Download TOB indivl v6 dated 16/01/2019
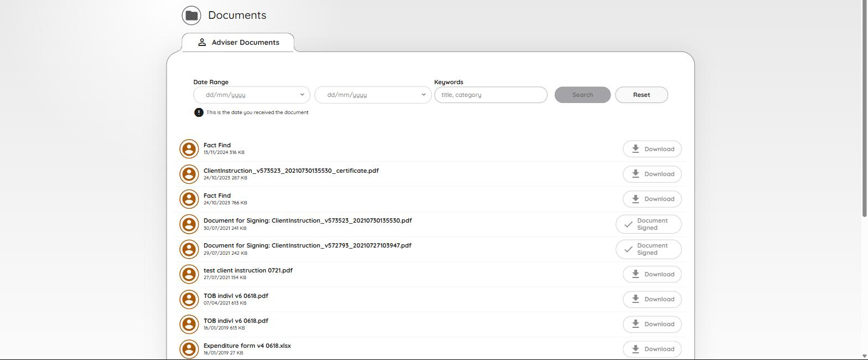Viewport: 868px width, 360px height. click(652, 324)
